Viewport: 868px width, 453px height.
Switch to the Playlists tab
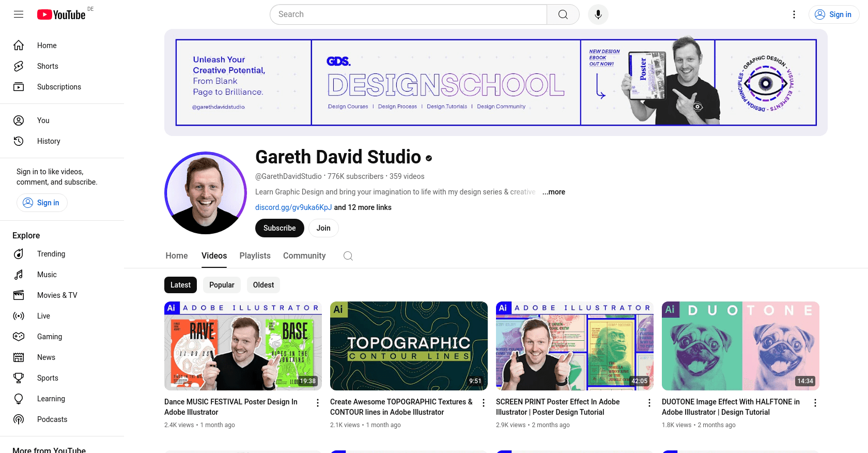[x=255, y=256]
